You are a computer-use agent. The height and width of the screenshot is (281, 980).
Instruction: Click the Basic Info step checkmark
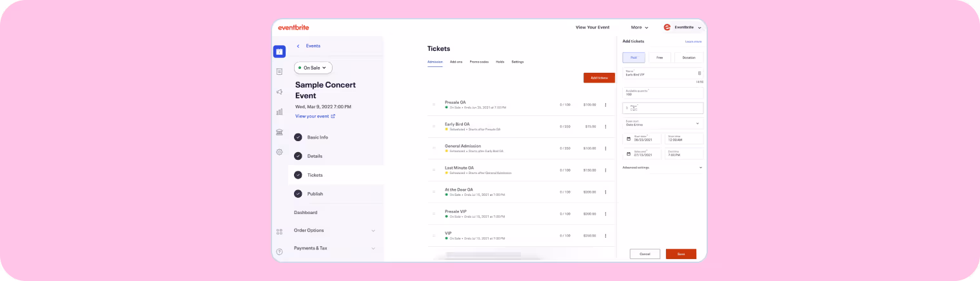[298, 137]
